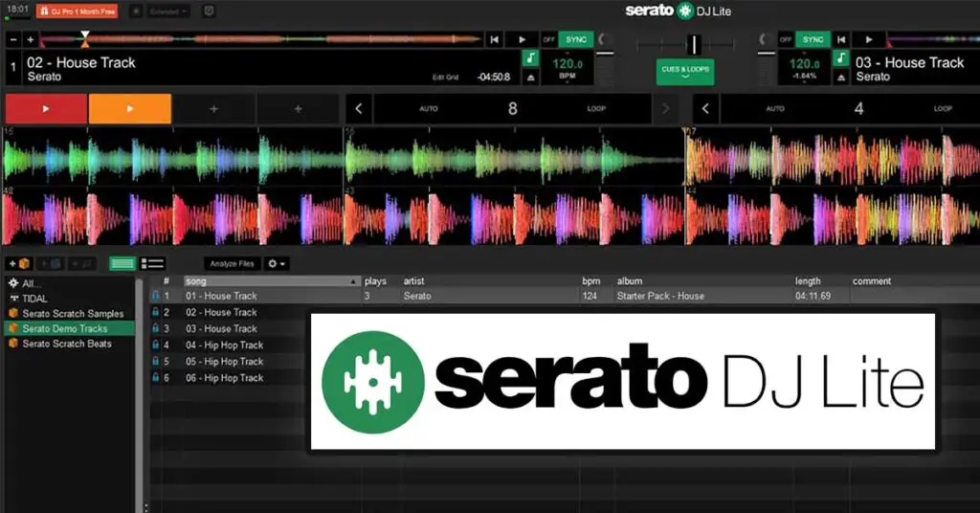Enable SYNC on deck 2

(813, 40)
